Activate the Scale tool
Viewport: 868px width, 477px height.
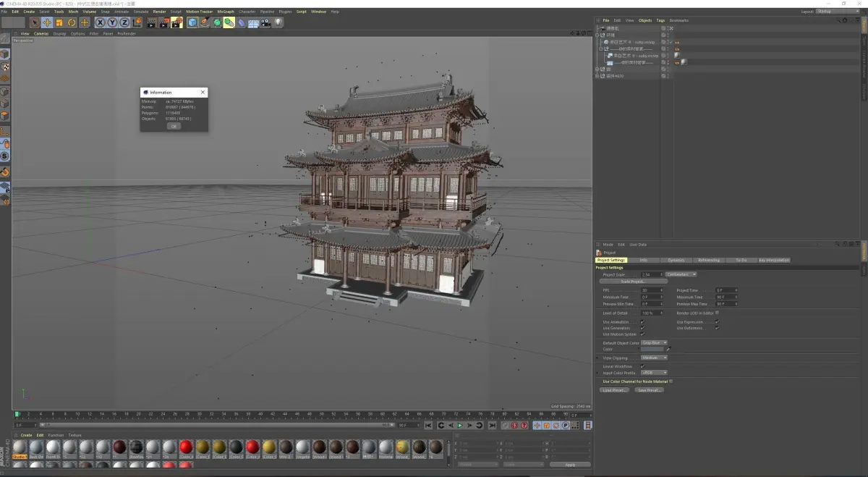(x=59, y=22)
